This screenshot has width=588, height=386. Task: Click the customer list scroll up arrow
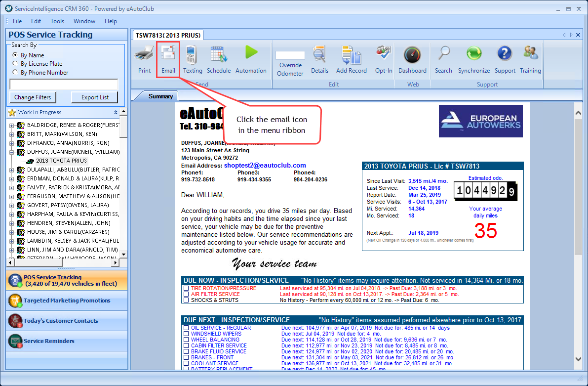tap(123, 112)
